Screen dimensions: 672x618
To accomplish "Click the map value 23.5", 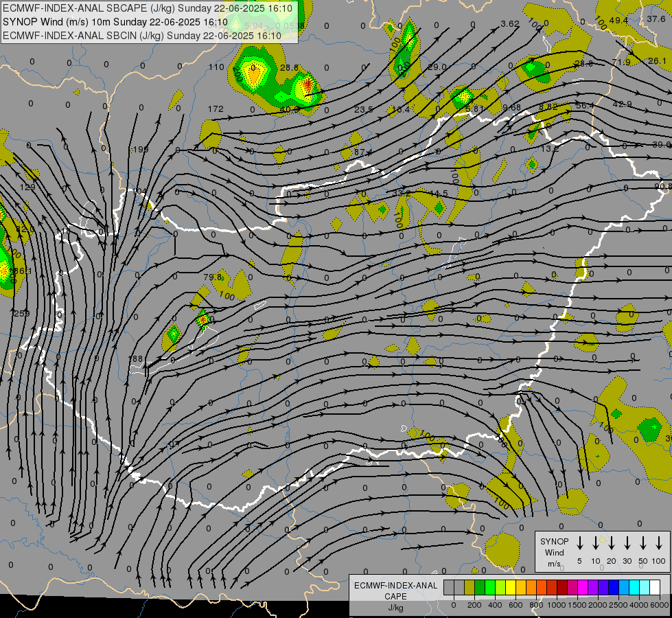I will pos(363,110).
